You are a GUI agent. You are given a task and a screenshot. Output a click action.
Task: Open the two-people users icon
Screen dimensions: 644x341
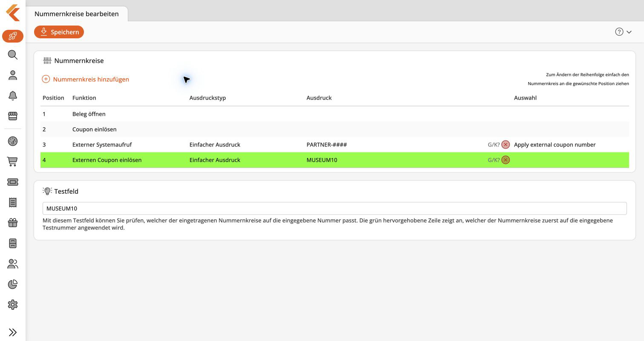(13, 264)
